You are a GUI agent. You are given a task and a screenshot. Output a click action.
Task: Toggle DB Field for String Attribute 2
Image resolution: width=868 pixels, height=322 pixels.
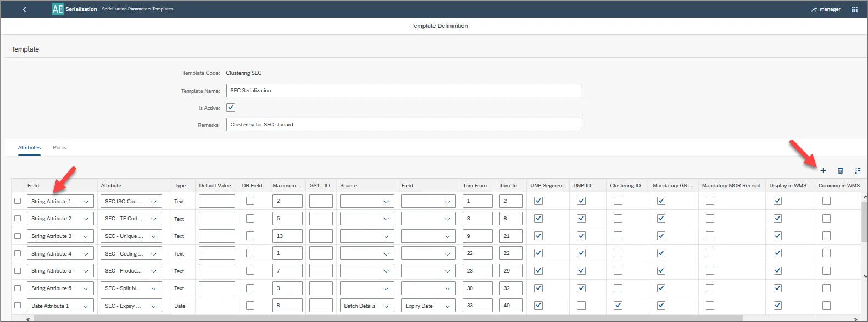tap(250, 219)
